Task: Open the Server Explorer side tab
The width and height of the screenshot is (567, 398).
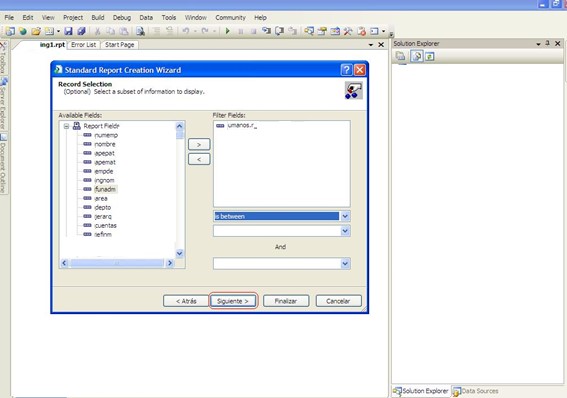Action: (3, 104)
